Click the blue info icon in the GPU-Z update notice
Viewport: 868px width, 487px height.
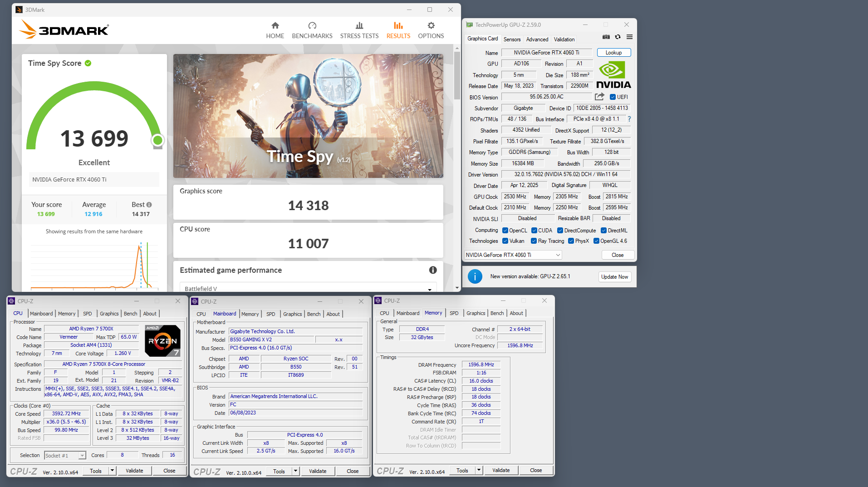[475, 276]
